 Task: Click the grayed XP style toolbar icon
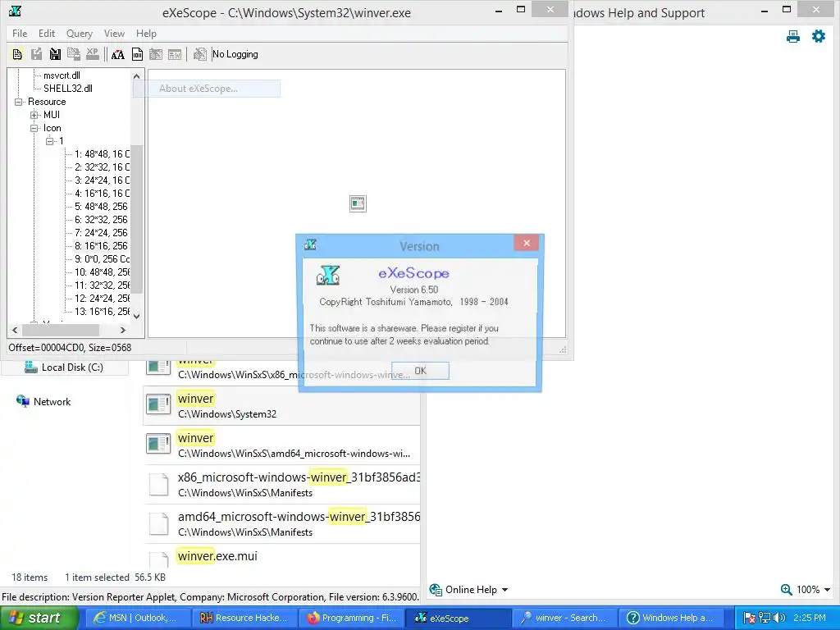pos(93,54)
